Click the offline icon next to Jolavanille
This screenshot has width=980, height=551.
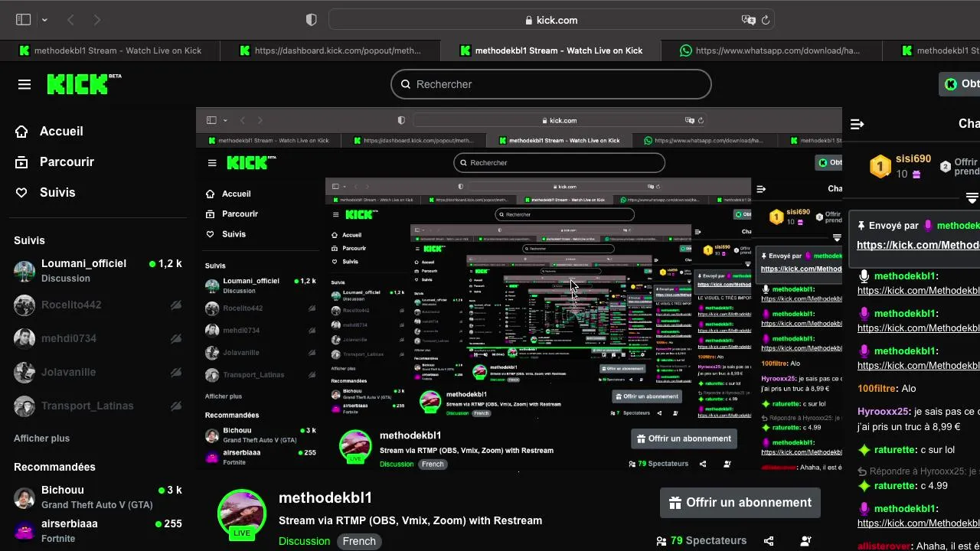tap(176, 372)
